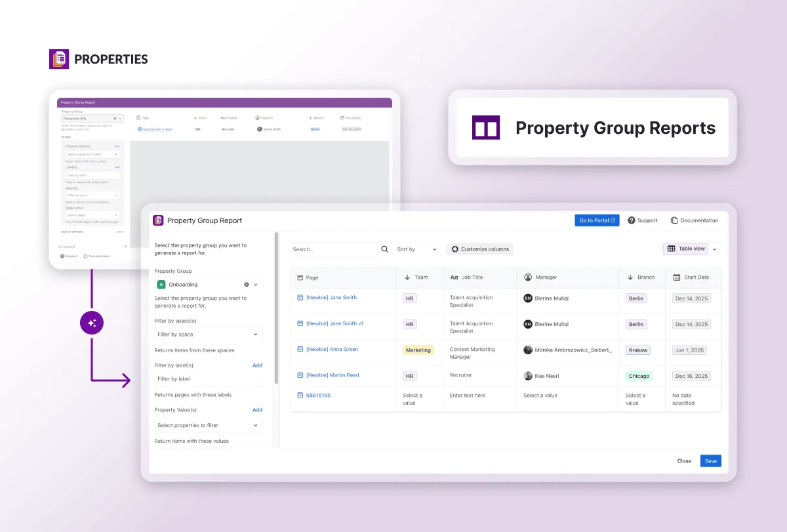Screen dimensions: 787x532
Task: Expand the chevron next to Table view
Action: coord(715,249)
